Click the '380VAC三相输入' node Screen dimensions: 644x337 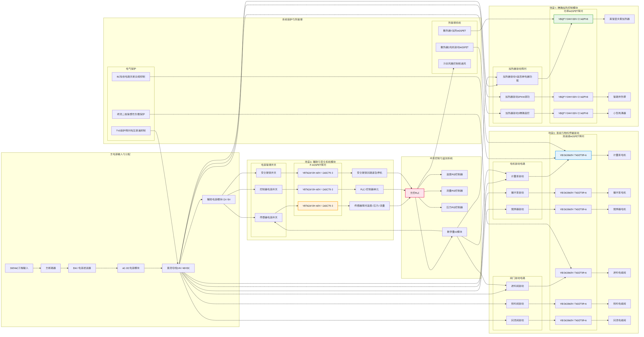click(19, 268)
